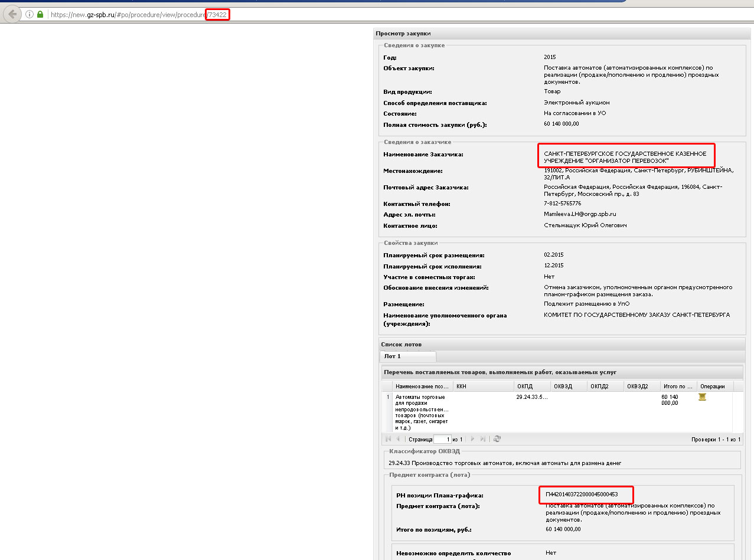Screen dimensions: 754x560
Task: Go to previous page in lot table pager
Action: coord(398,439)
